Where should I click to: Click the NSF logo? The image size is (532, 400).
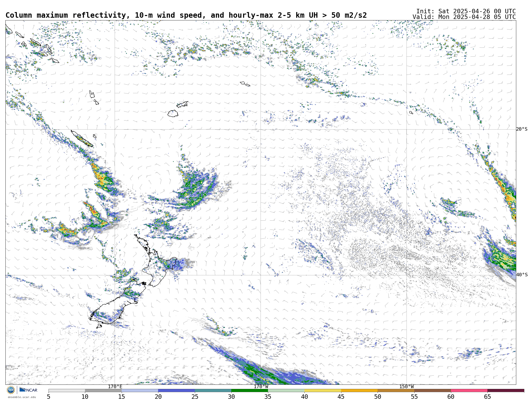tap(11, 390)
